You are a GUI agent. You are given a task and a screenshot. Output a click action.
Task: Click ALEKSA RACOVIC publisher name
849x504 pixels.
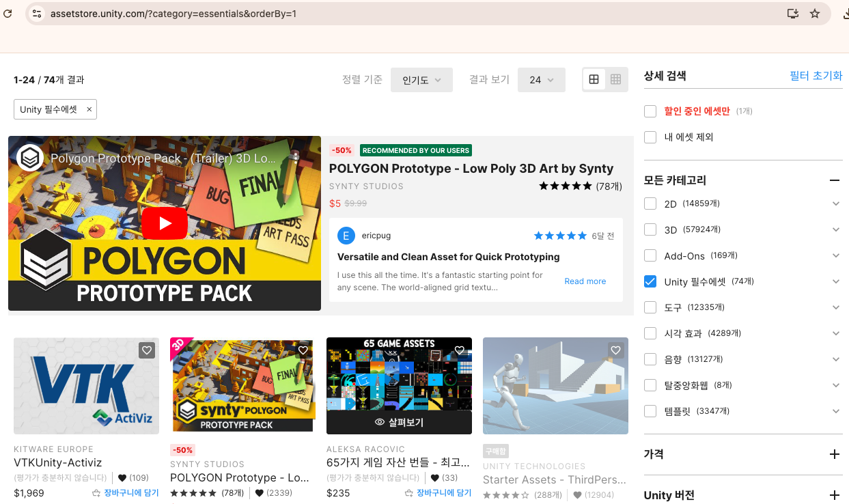click(365, 449)
